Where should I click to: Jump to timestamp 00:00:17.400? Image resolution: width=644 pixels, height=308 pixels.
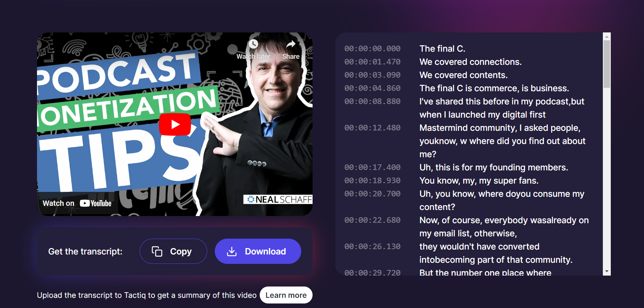(372, 167)
